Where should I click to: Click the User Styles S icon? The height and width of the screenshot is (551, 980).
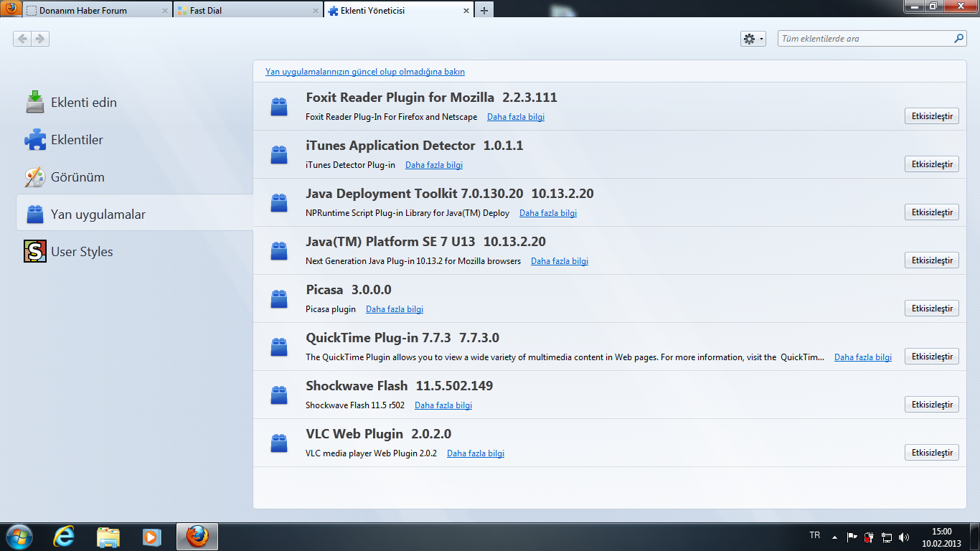pos(35,251)
